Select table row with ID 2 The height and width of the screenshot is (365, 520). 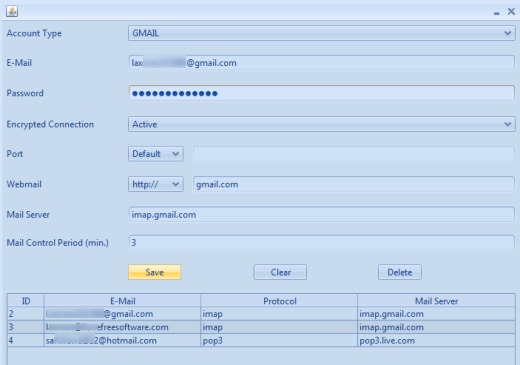tap(261, 314)
